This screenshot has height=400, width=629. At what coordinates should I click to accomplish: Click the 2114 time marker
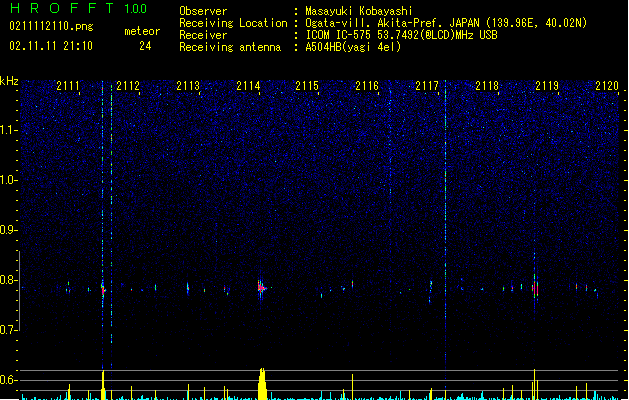click(x=248, y=86)
